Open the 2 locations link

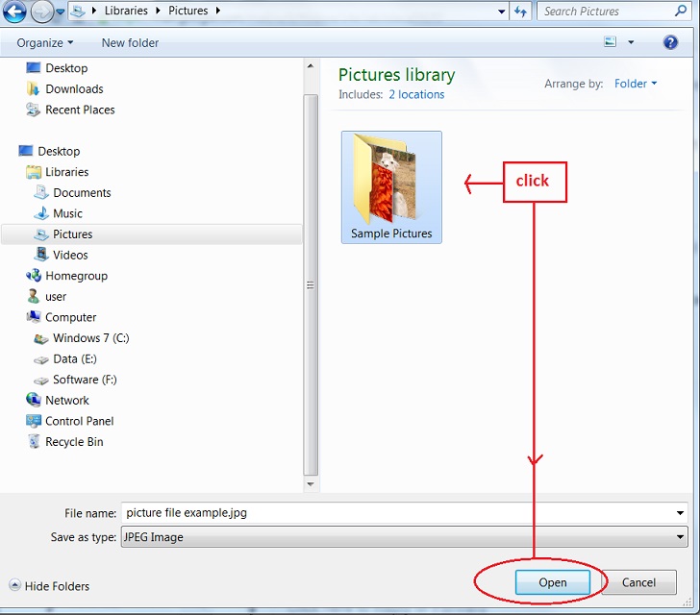(416, 94)
